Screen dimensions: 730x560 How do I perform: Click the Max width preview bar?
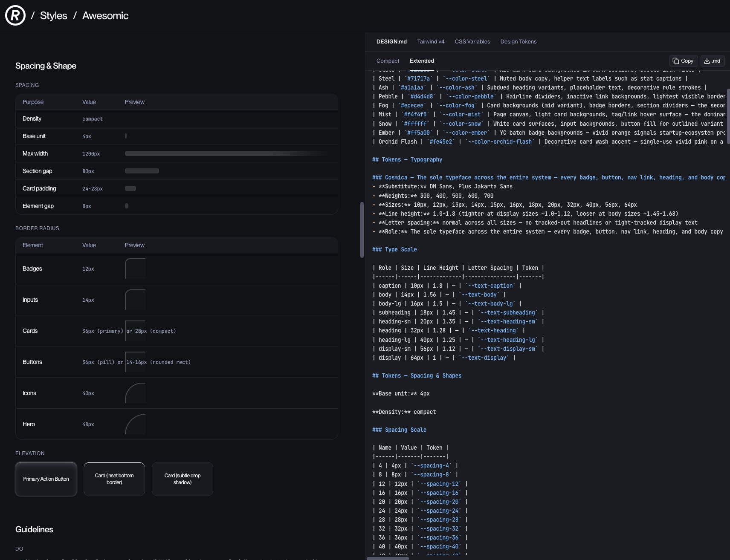[x=228, y=153]
